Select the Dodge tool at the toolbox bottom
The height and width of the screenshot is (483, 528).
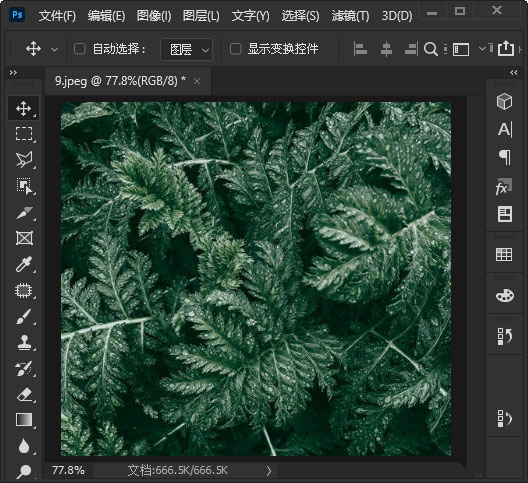(24, 471)
